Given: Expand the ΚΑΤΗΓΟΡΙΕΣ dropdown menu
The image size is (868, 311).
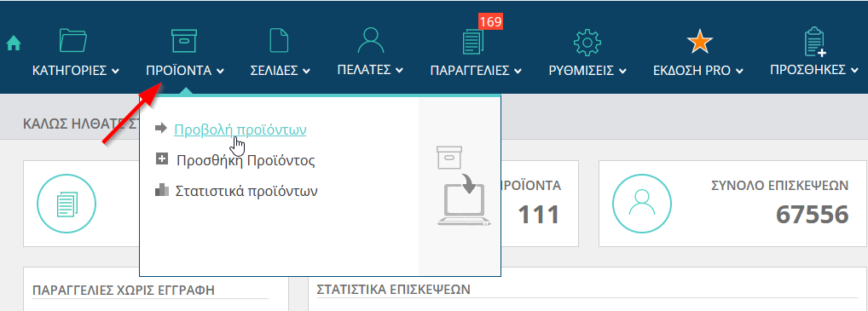Looking at the screenshot, I should (x=76, y=71).
